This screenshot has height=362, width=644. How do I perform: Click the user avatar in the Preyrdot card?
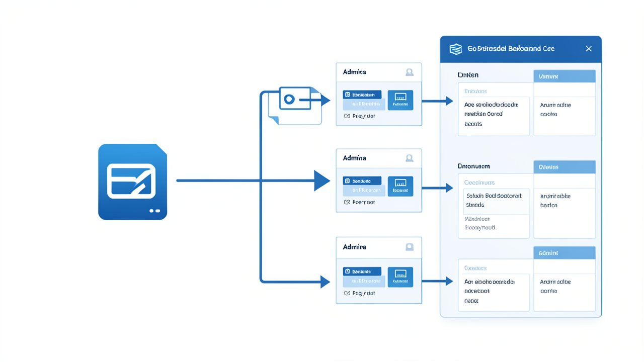click(x=410, y=72)
